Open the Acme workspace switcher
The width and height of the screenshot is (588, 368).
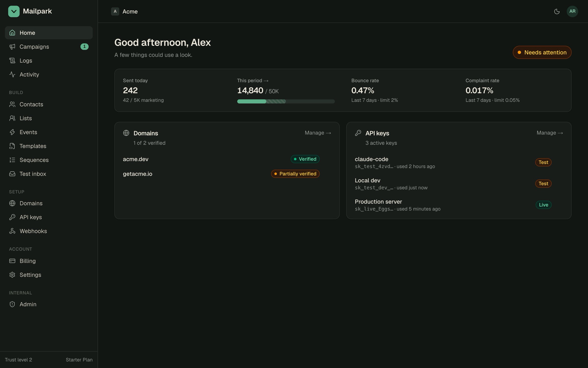(x=124, y=11)
